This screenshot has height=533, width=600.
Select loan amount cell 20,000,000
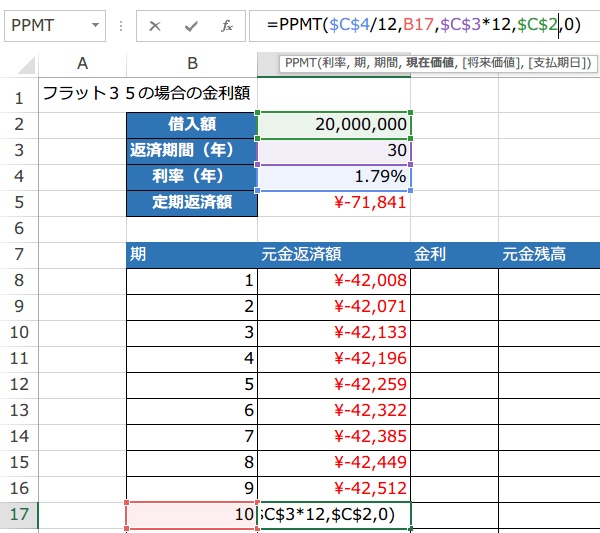[x=334, y=125]
